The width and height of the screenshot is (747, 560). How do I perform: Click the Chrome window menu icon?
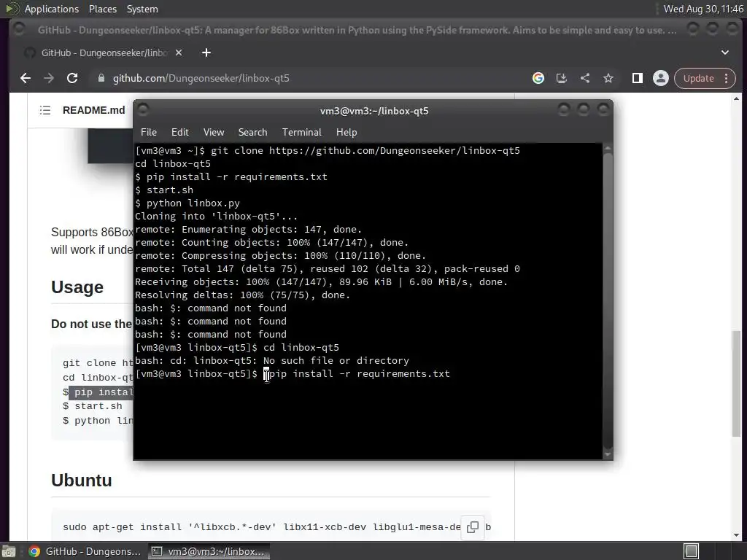tap(19, 29)
